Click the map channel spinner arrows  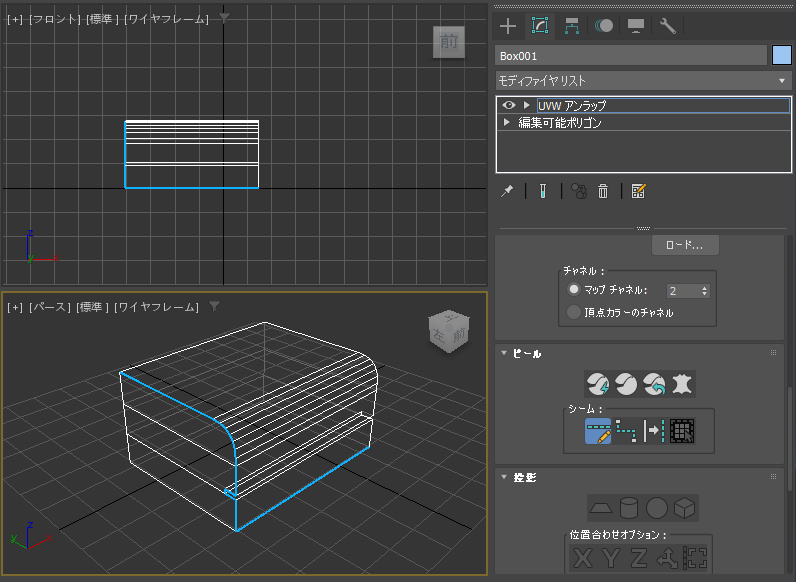(x=704, y=291)
